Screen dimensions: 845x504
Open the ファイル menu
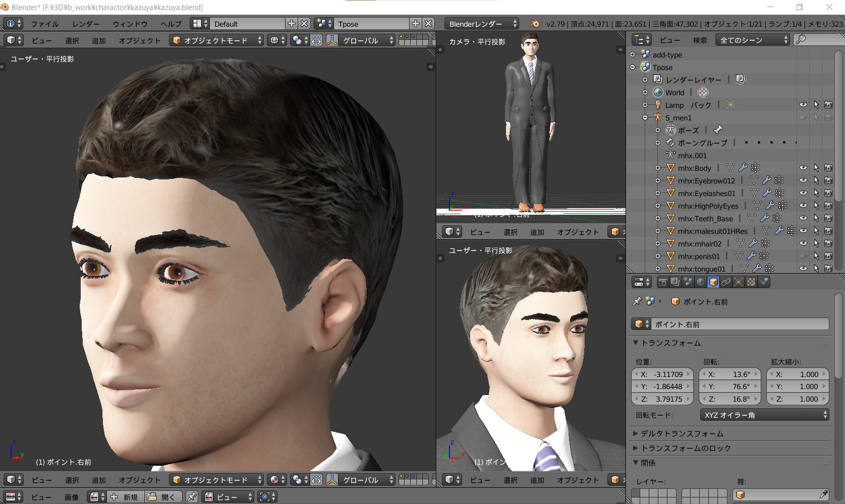[44, 24]
